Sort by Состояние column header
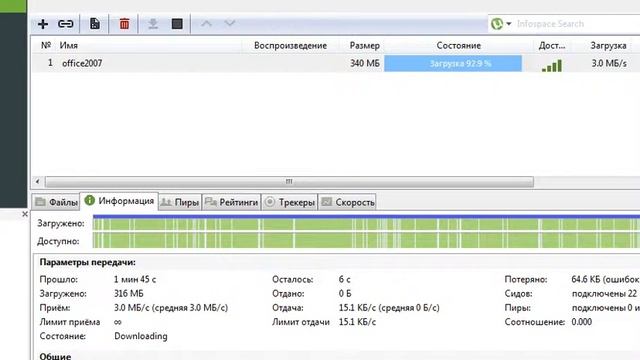The height and width of the screenshot is (360, 640). point(458,46)
